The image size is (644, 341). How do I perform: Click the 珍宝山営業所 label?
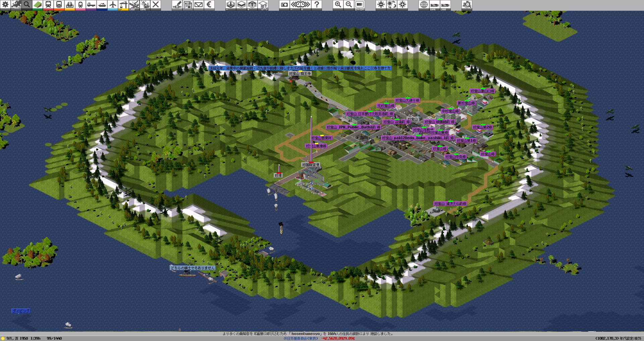[322, 138]
